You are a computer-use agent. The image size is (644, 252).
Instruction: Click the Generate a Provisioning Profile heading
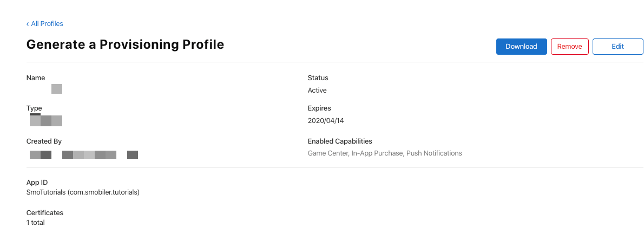125,44
